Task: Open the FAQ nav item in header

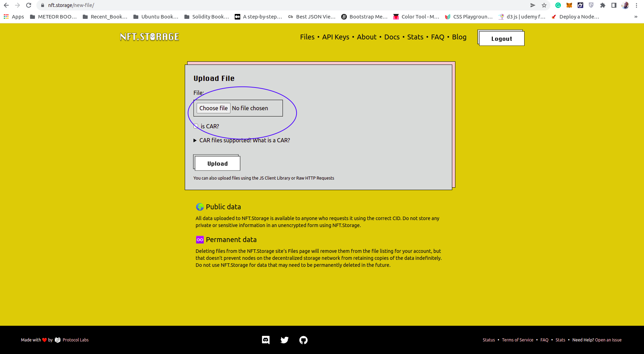Action: pyautogui.click(x=438, y=37)
